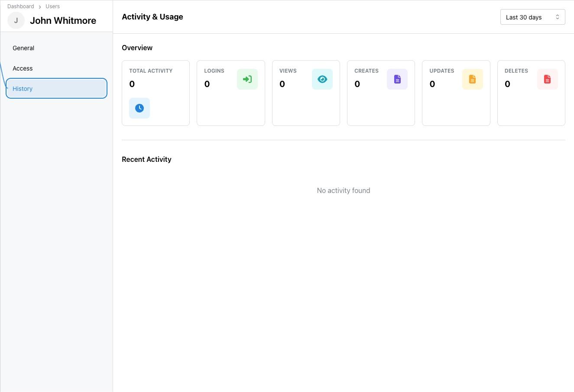The height and width of the screenshot is (392, 574).
Task: Click the up-down chevrons in the date selector
Action: tap(558, 17)
